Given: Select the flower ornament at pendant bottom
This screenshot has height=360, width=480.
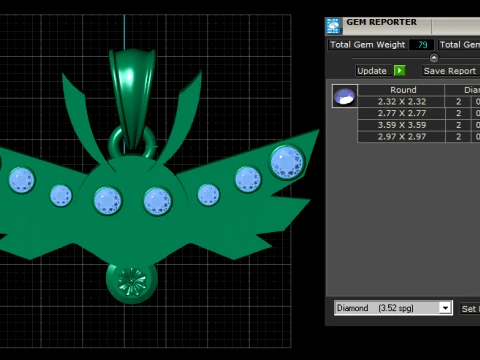Looking at the screenshot, I should (x=132, y=282).
